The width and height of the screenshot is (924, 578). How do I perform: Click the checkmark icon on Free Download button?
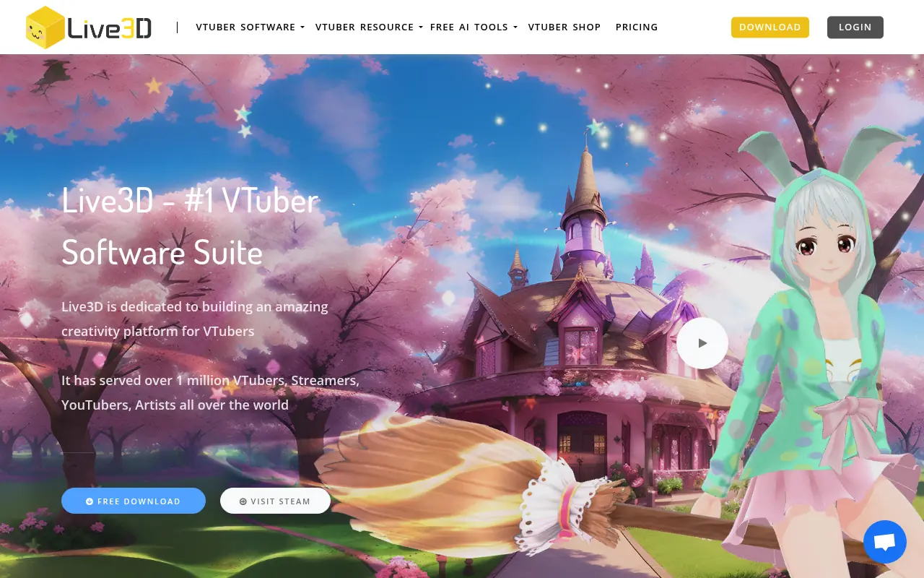click(x=90, y=501)
